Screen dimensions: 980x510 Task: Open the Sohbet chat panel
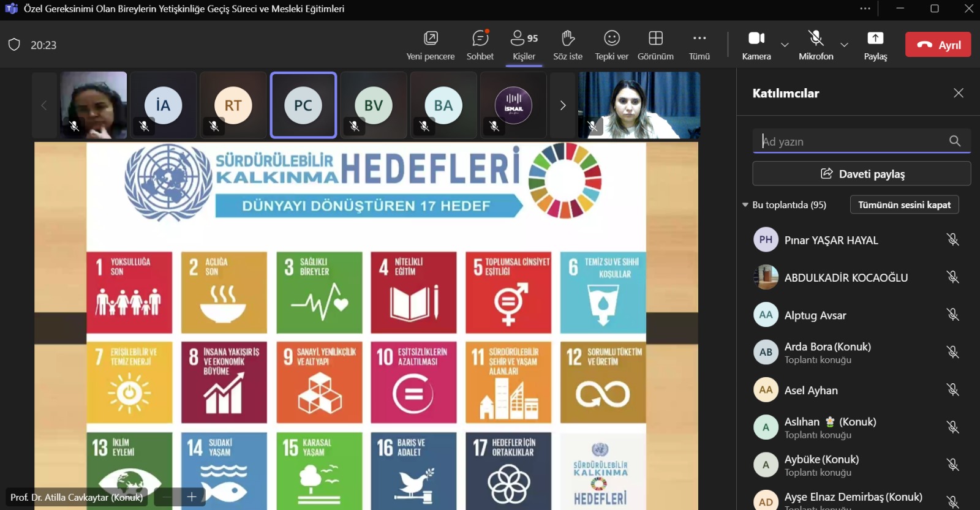pos(480,45)
